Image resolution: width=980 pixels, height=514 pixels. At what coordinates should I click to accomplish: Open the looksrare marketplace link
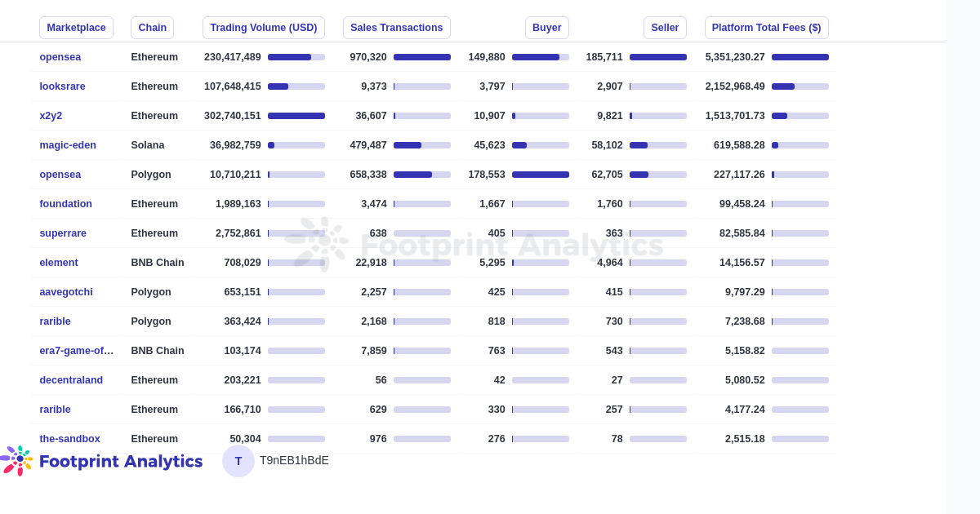click(x=62, y=86)
